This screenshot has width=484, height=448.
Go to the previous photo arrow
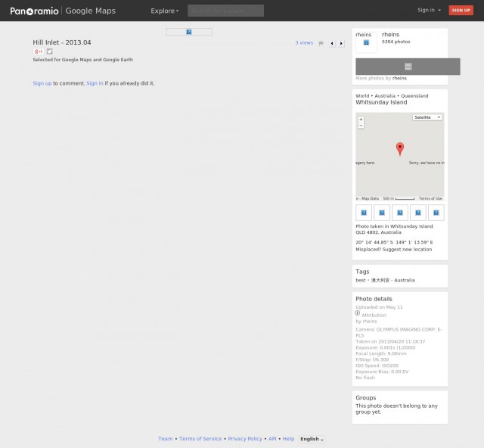pyautogui.click(x=332, y=43)
